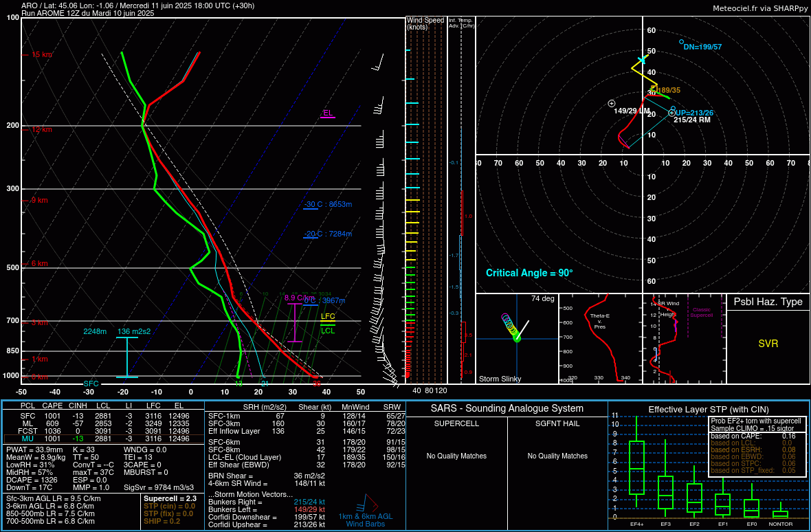Click the 'SigSvr = 9784 m3/s3' value

coord(159,487)
